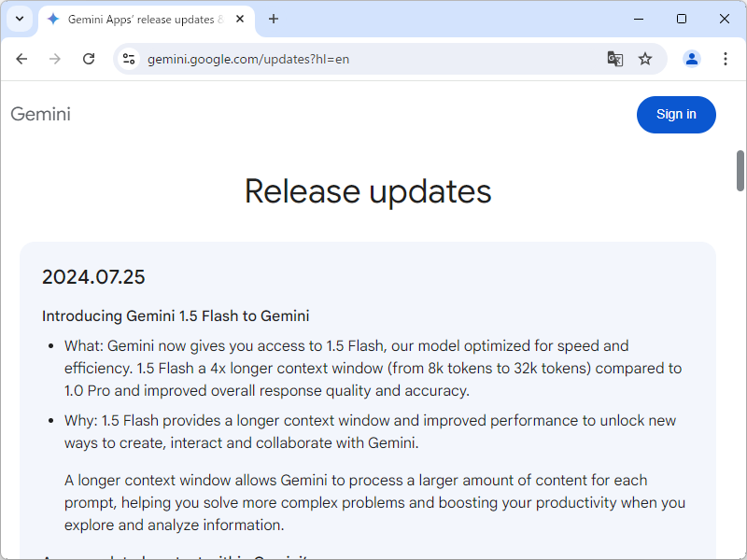The width and height of the screenshot is (747, 560).
Task: Navigate back using the back arrow
Action: [x=21, y=59]
